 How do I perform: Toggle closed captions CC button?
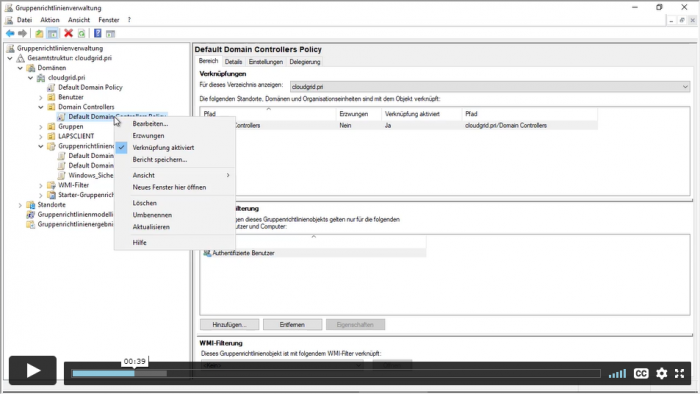pyautogui.click(x=641, y=373)
